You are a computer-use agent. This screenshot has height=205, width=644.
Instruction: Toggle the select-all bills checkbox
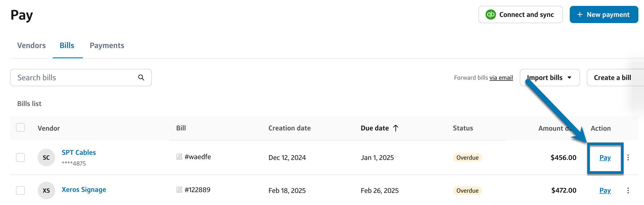[20, 127]
